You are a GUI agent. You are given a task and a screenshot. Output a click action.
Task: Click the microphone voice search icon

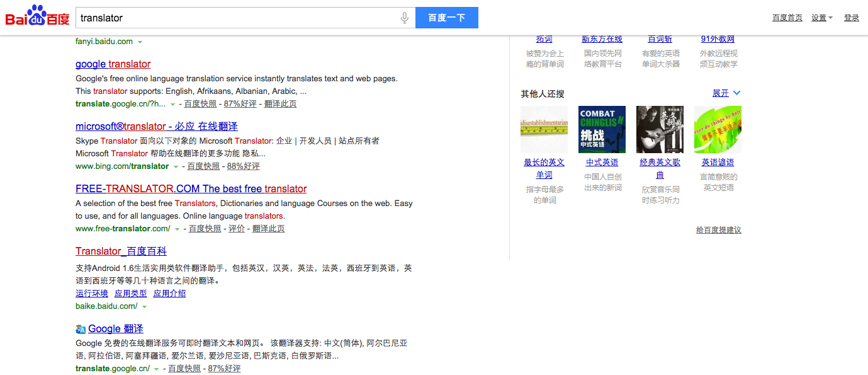pos(405,18)
